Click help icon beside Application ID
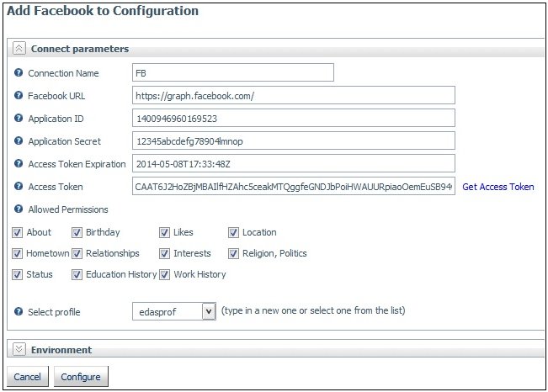The width and height of the screenshot is (548, 392). point(19,118)
